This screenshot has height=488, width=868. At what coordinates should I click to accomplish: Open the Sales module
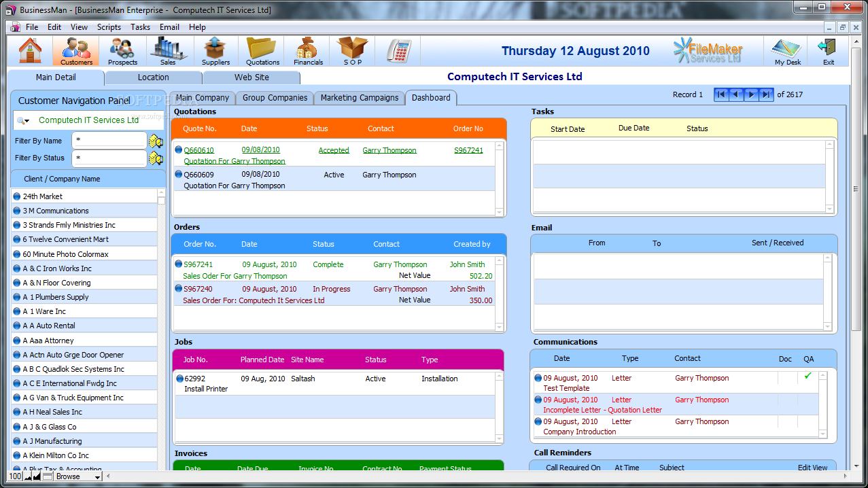[168, 51]
